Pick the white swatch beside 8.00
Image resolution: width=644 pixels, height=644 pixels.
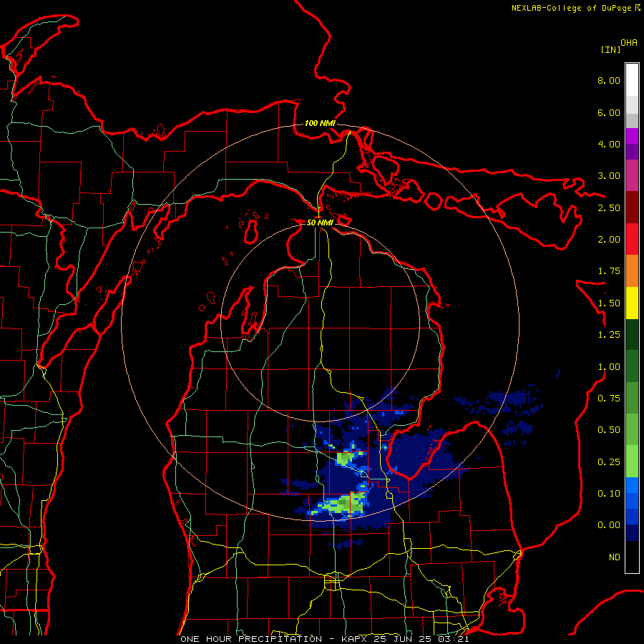click(632, 80)
